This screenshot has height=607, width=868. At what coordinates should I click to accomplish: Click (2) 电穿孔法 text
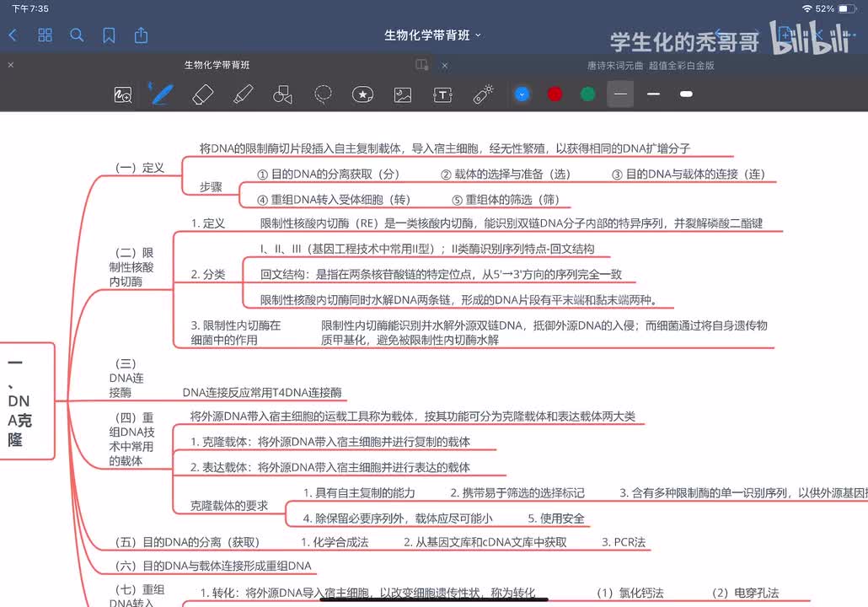tap(745, 594)
